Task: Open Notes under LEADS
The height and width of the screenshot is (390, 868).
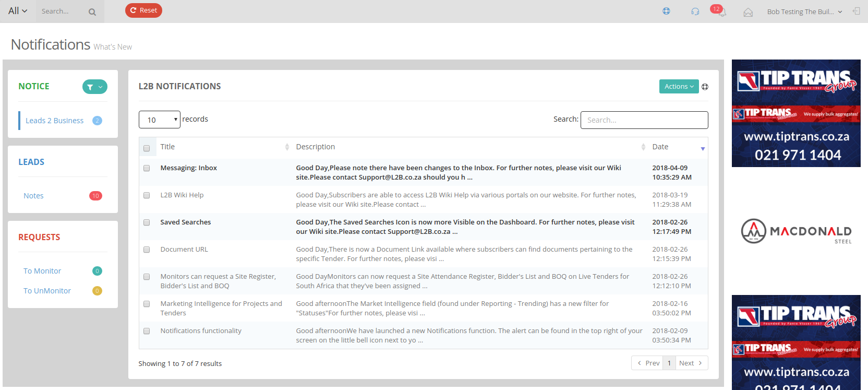Action: click(33, 196)
